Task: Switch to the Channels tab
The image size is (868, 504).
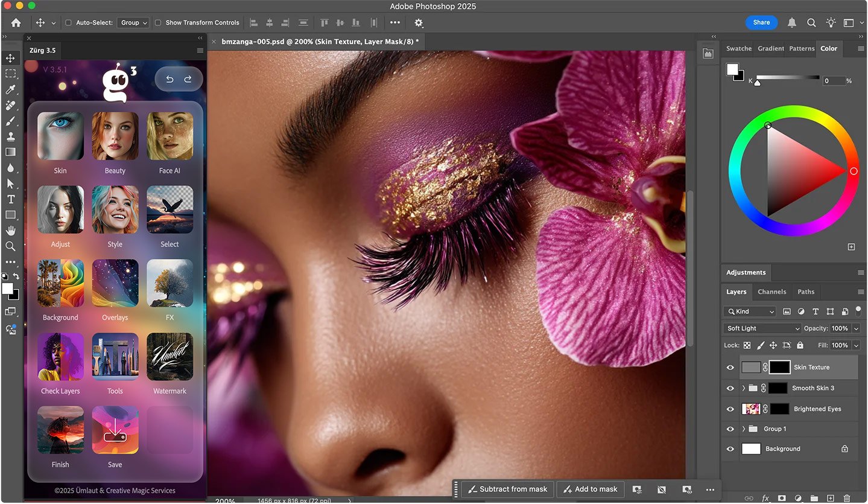Action: 771,292
